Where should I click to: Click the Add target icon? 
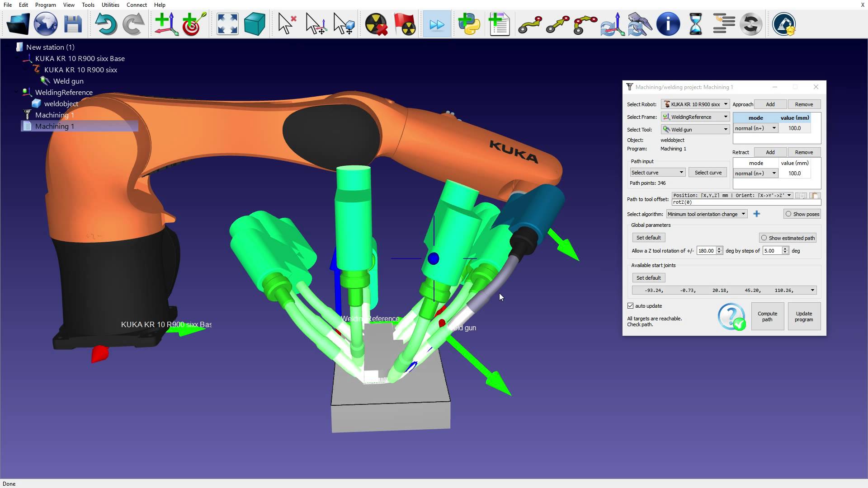pyautogui.click(x=194, y=24)
